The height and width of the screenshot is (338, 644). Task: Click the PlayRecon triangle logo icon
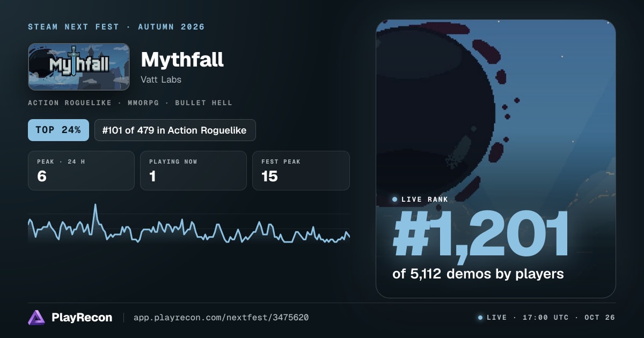pyautogui.click(x=36, y=318)
